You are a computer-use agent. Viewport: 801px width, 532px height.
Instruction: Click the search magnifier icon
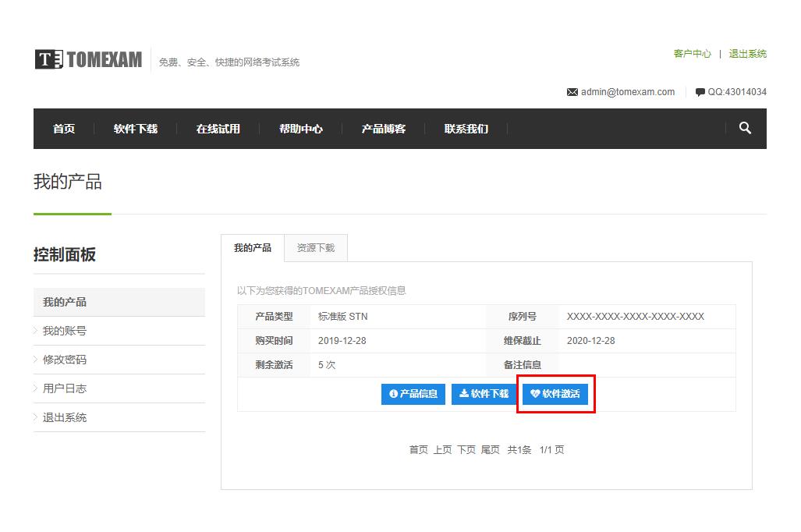pyautogui.click(x=745, y=128)
